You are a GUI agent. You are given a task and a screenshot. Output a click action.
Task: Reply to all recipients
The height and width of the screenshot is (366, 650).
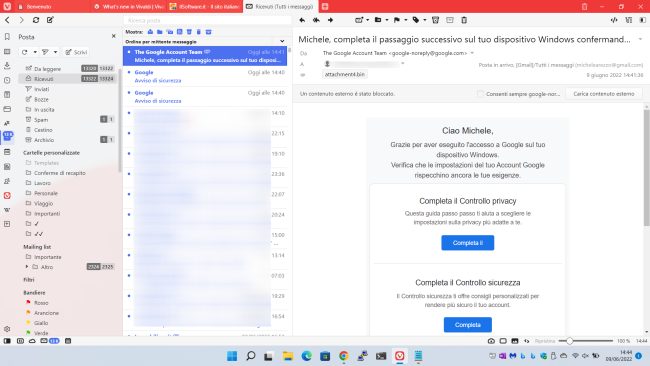pos(316,20)
